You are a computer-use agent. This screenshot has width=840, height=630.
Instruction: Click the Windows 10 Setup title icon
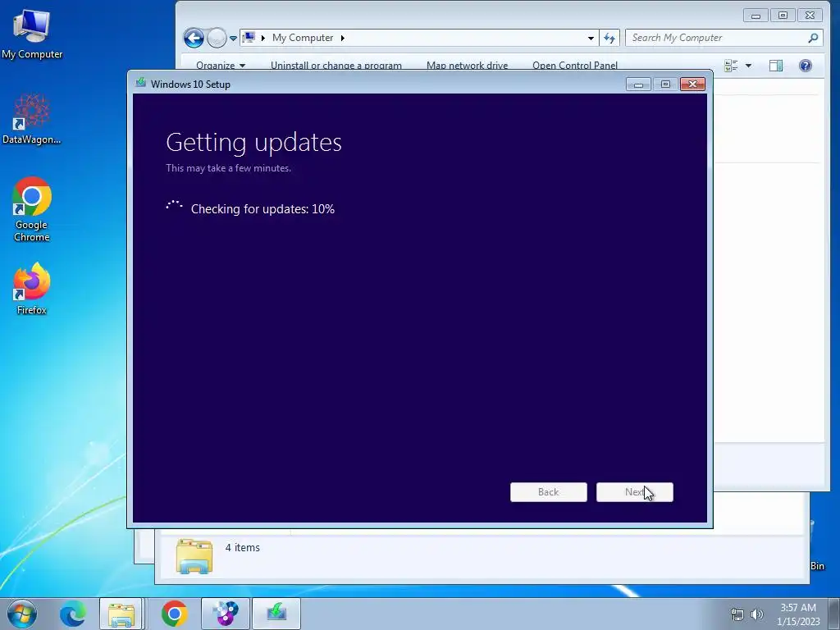point(141,83)
